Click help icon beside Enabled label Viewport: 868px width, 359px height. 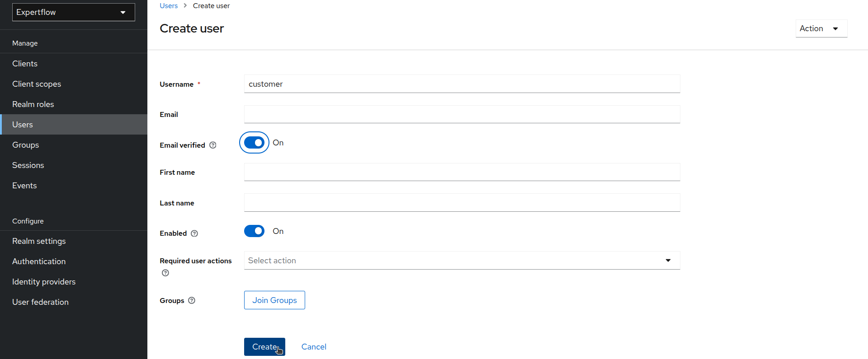click(x=194, y=233)
